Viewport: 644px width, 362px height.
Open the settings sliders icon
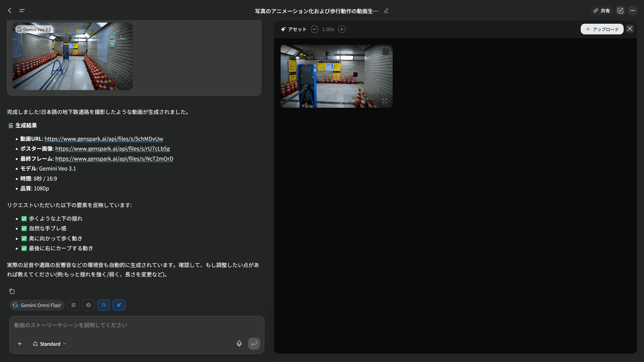73,305
